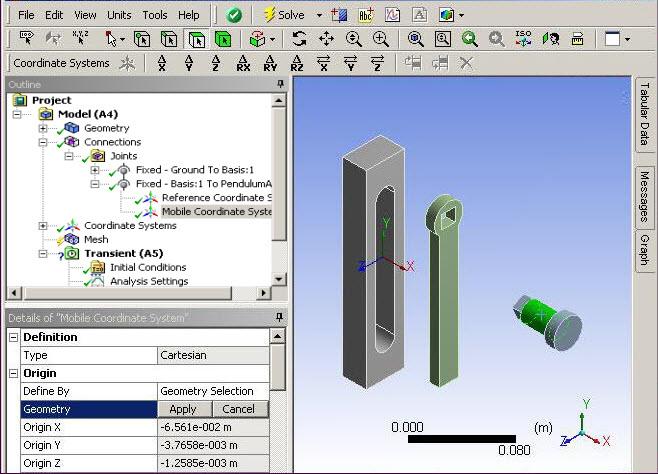Click Offset X translation icon
Viewport: 658px width, 474px height.
tap(162, 63)
